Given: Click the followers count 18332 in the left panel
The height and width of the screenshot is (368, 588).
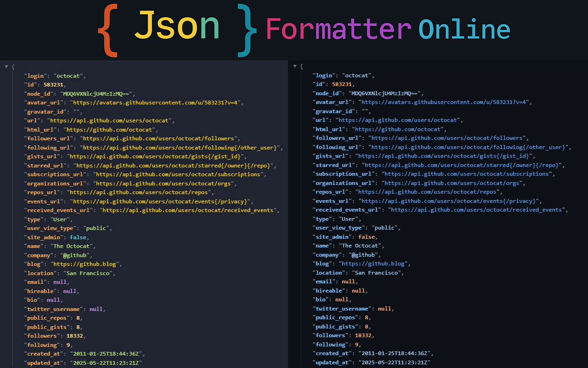Looking at the screenshot, I should (75, 336).
